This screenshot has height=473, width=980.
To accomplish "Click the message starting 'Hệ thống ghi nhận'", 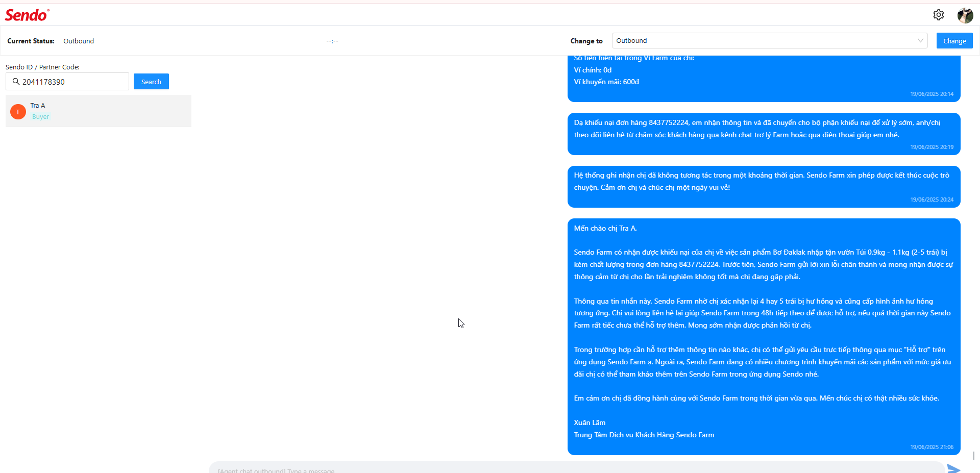I will click(764, 186).
